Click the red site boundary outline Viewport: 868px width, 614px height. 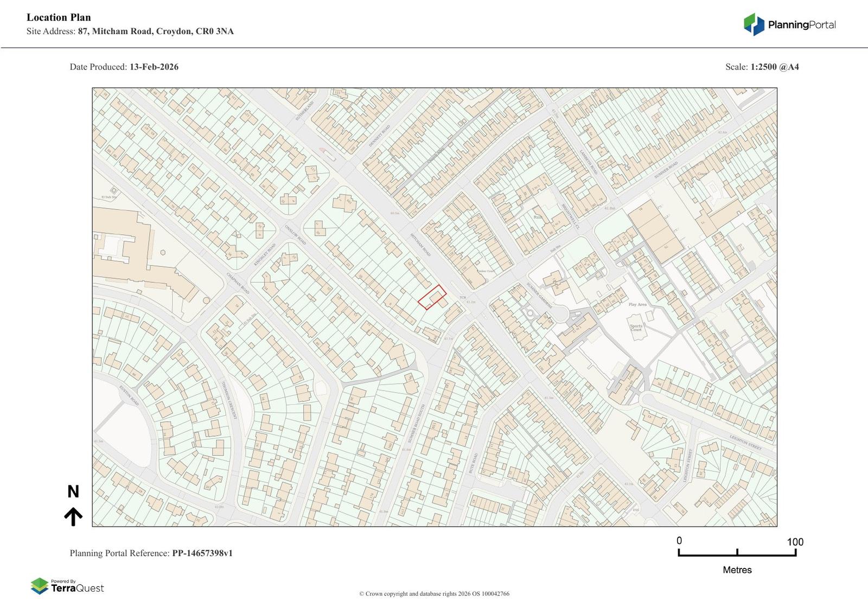(432, 297)
